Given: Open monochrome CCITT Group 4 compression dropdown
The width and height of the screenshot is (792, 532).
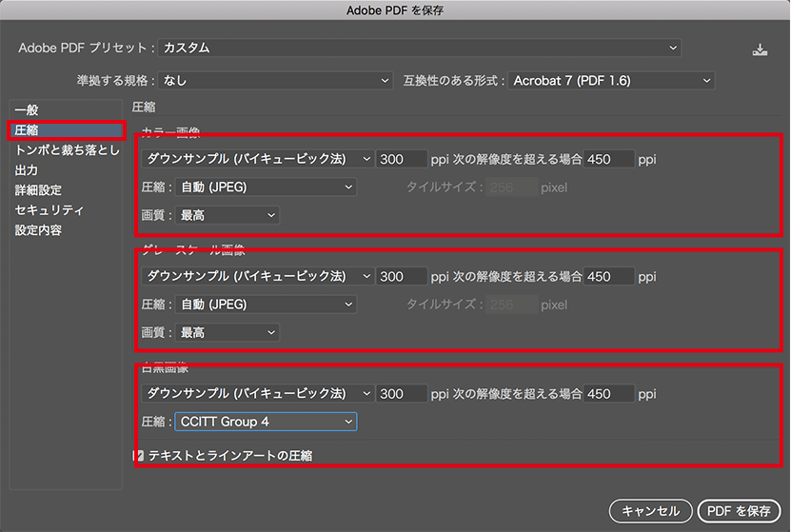Looking at the screenshot, I should point(266,421).
